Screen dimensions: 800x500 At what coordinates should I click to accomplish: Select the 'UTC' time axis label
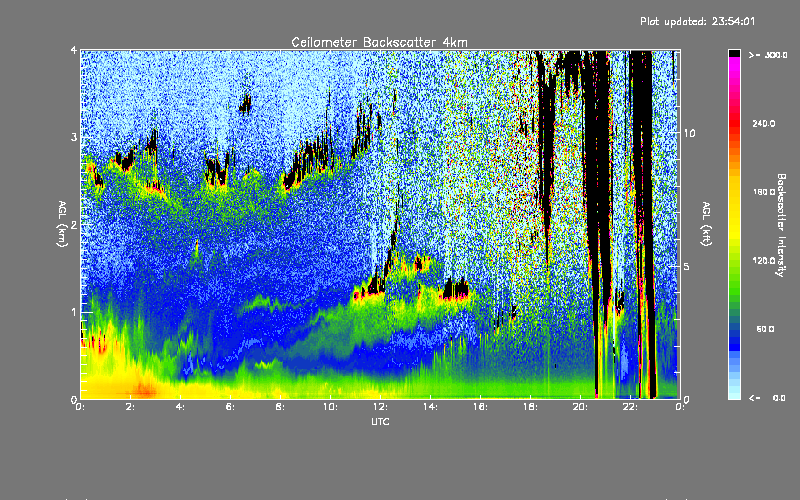coord(380,421)
